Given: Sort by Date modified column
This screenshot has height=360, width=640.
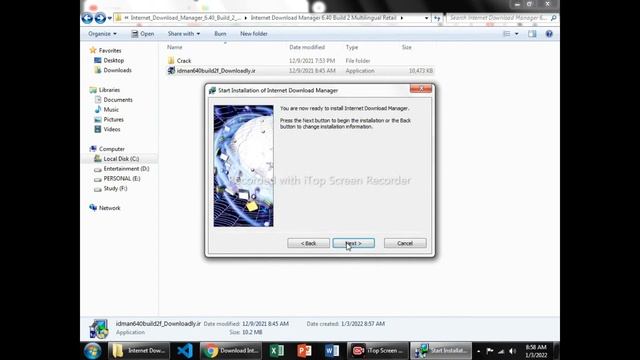Looking at the screenshot, I should pyautogui.click(x=307, y=47).
